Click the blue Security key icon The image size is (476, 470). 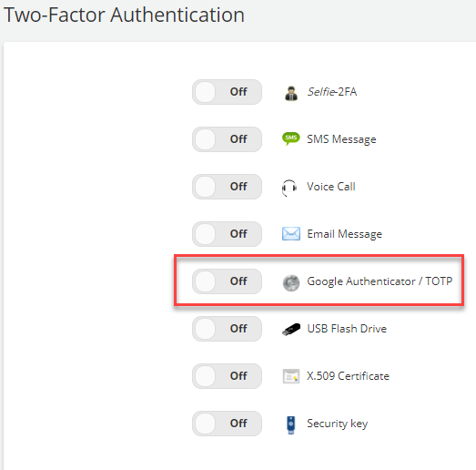[x=291, y=424]
